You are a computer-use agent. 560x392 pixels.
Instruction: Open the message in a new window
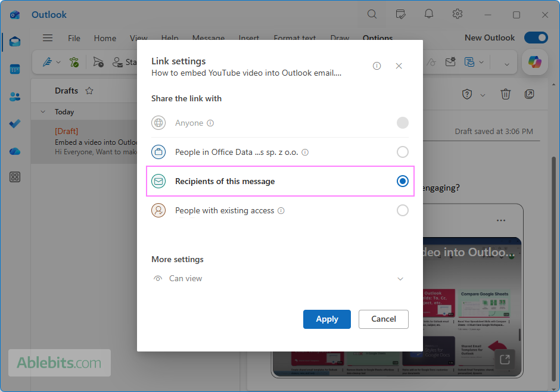click(529, 94)
